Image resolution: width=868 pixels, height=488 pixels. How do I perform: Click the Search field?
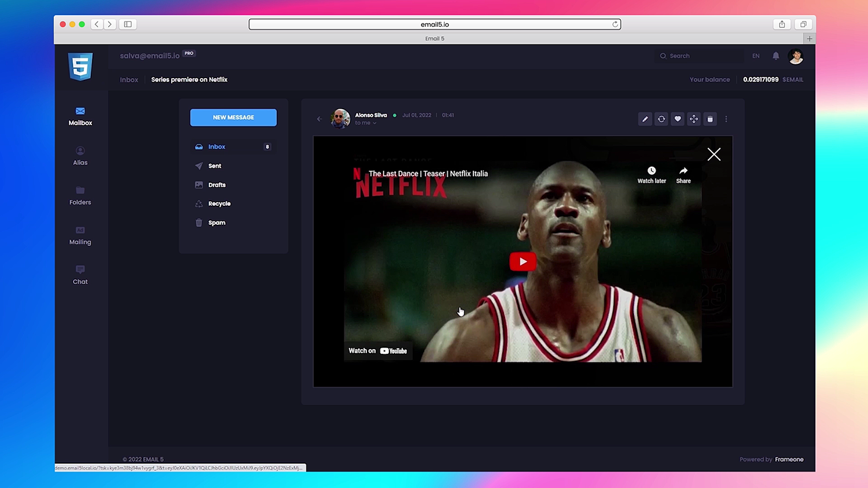click(x=700, y=56)
